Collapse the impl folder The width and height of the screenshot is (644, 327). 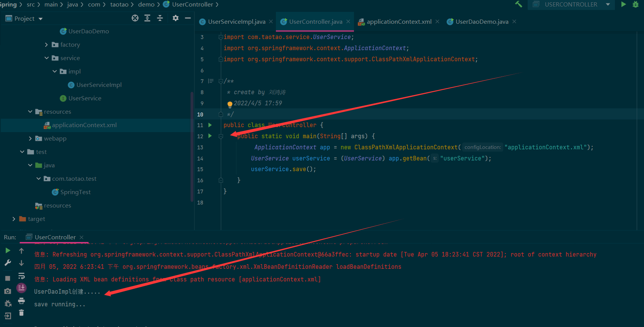coord(55,72)
